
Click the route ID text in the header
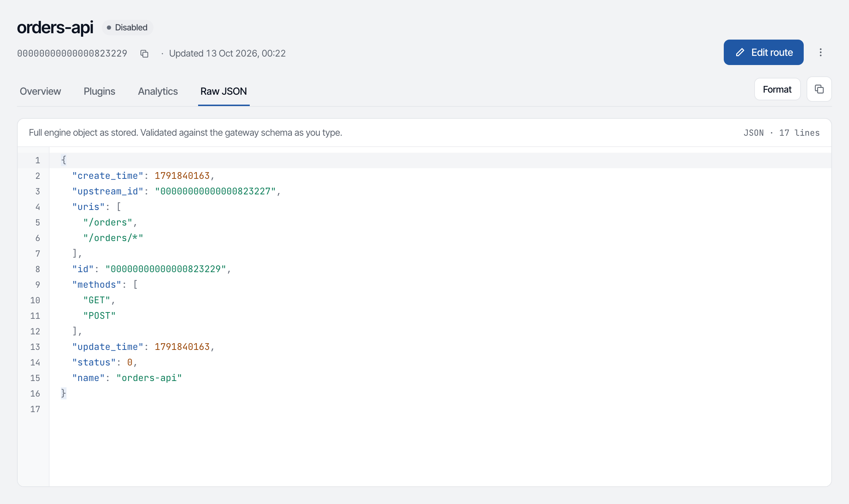(72, 53)
